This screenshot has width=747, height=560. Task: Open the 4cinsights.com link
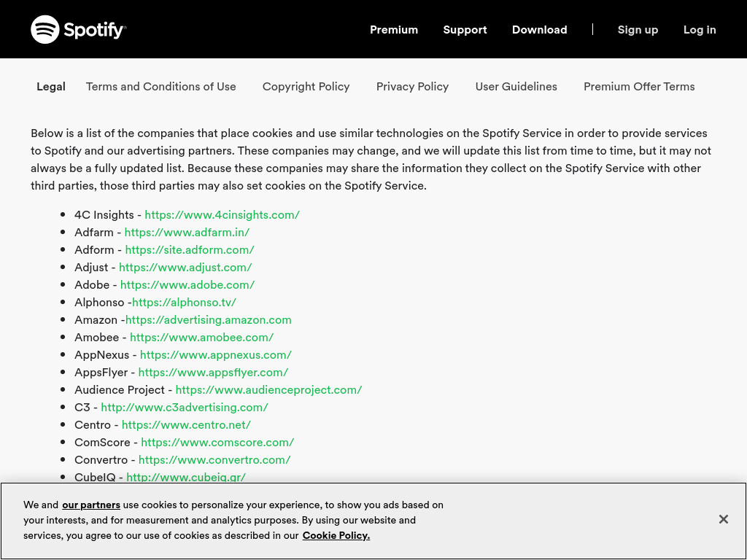point(222,215)
